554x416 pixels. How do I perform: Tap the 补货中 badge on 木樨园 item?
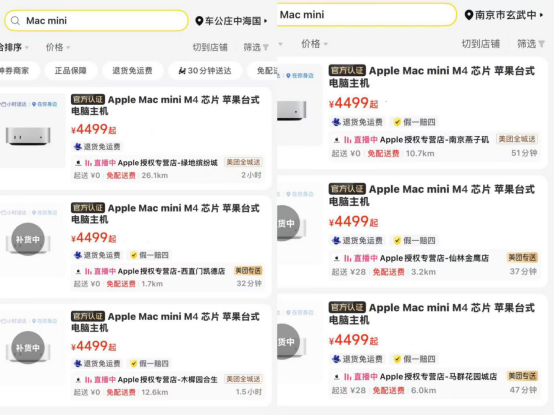28,348
